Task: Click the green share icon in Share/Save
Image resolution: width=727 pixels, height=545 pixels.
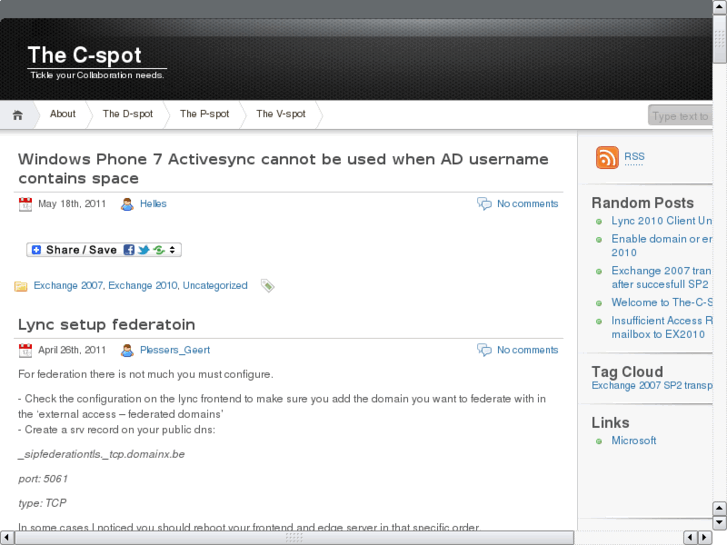Action: coord(159,250)
